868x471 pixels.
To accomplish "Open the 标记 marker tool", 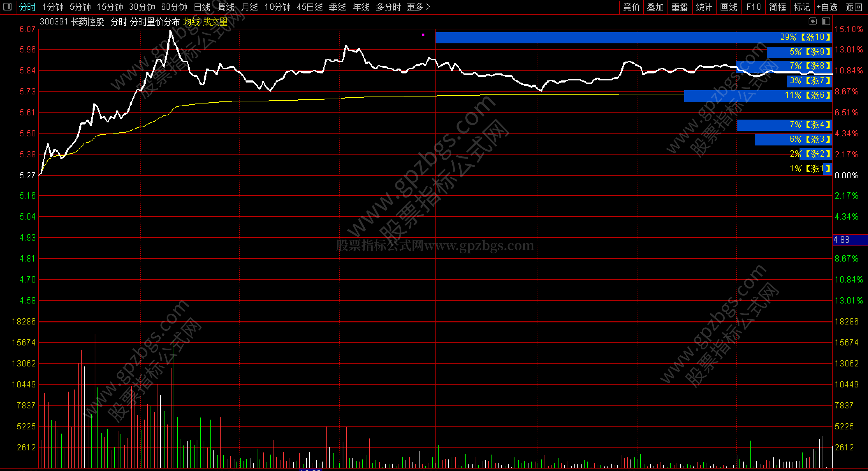I will 802,7.
